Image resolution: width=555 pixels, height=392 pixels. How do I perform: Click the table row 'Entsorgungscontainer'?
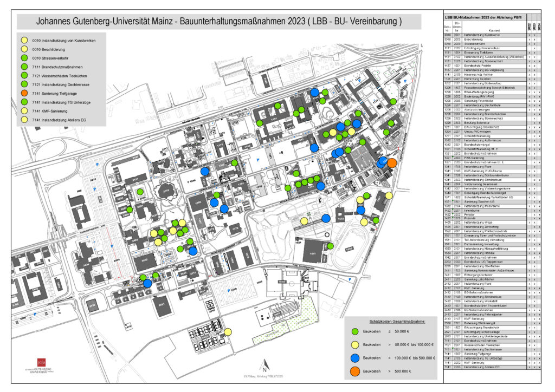(x=492, y=275)
